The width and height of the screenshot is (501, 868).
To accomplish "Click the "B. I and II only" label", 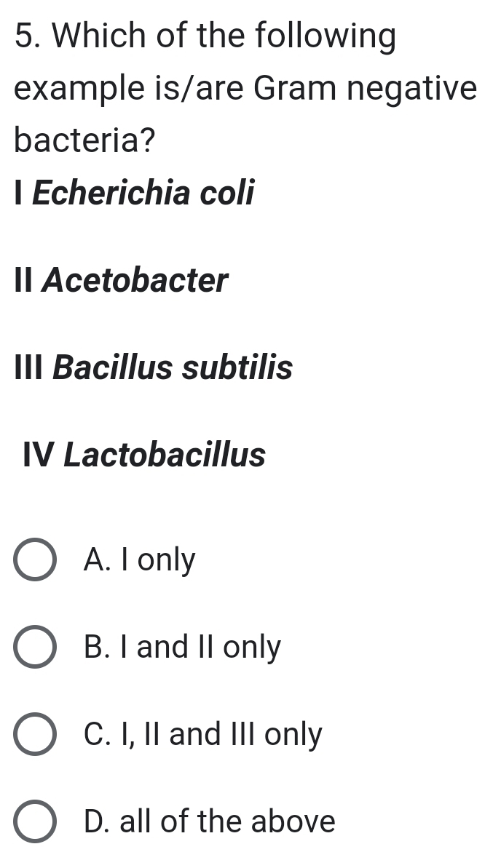I will click(182, 647).
